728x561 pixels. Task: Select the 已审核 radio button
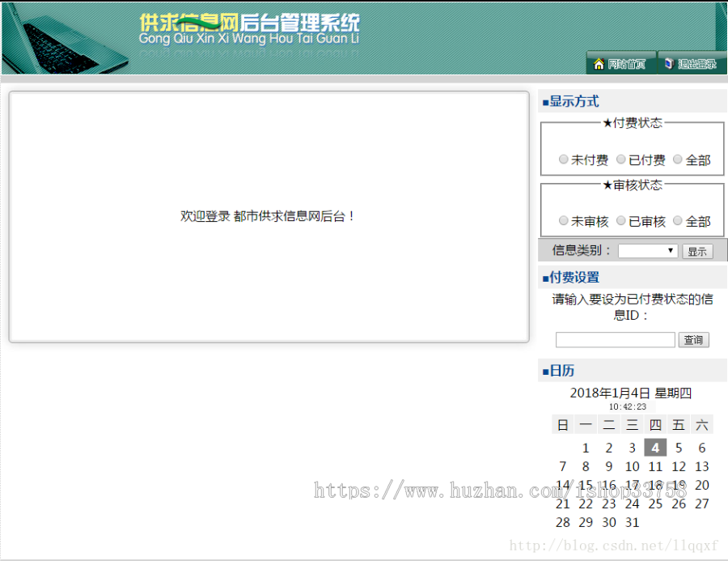pos(620,220)
